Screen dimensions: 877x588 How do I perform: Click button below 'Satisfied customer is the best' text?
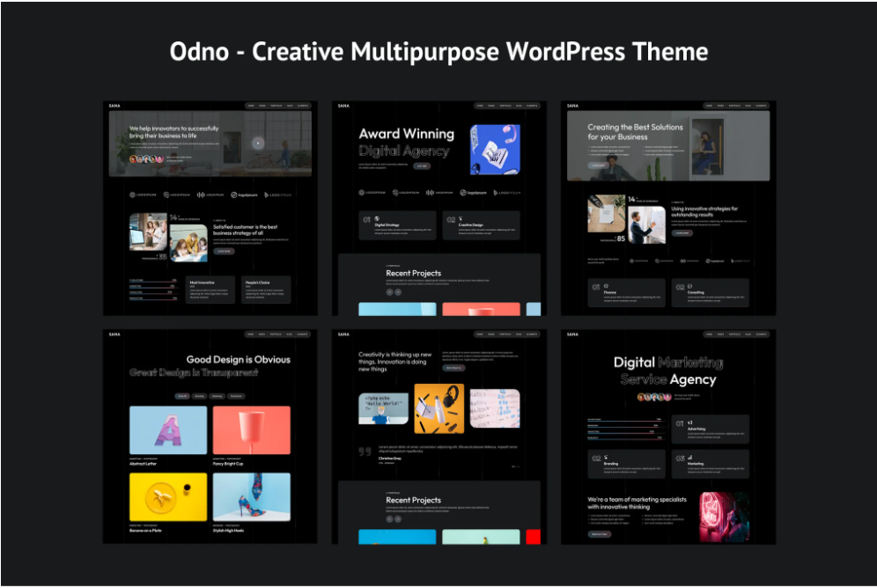tap(224, 252)
